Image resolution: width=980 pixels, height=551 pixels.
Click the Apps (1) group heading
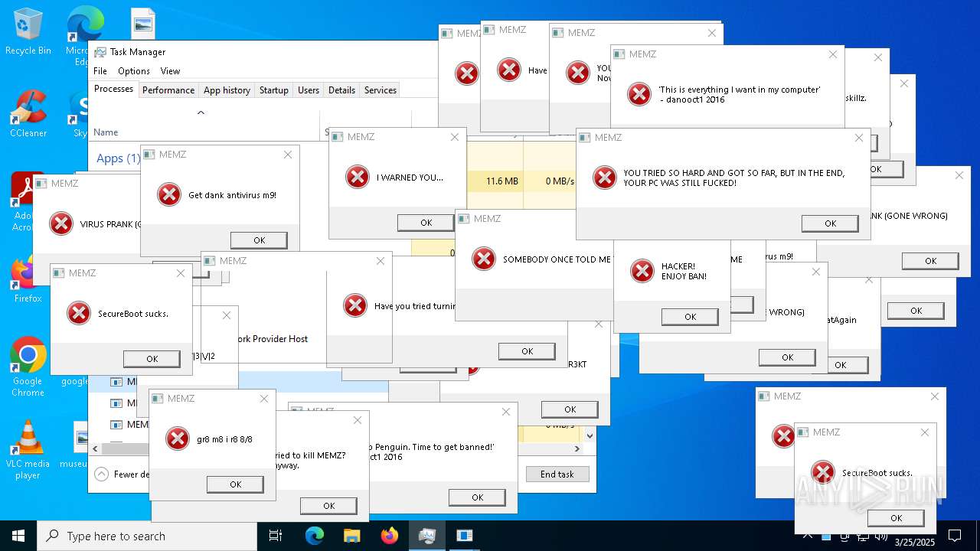point(118,158)
